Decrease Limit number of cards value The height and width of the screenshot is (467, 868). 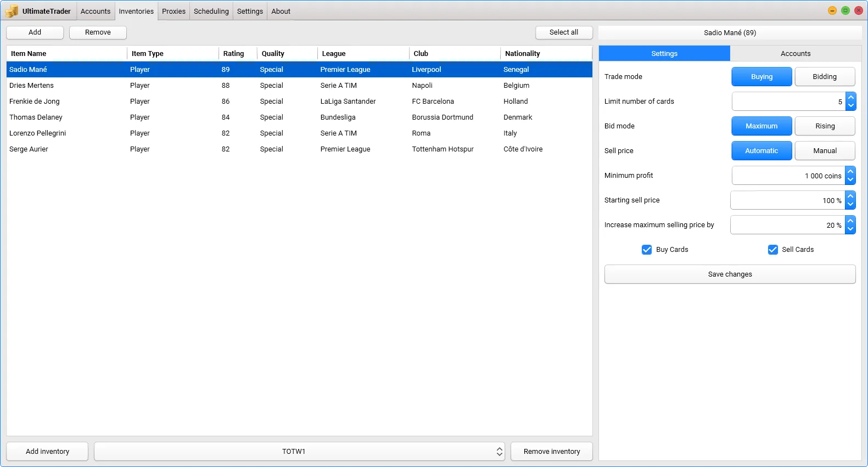850,106
